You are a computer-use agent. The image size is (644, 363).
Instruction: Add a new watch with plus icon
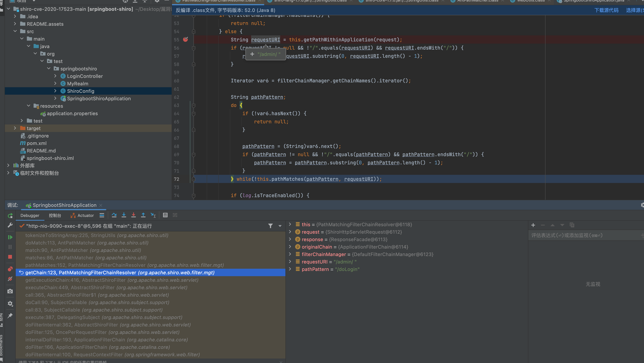click(533, 225)
